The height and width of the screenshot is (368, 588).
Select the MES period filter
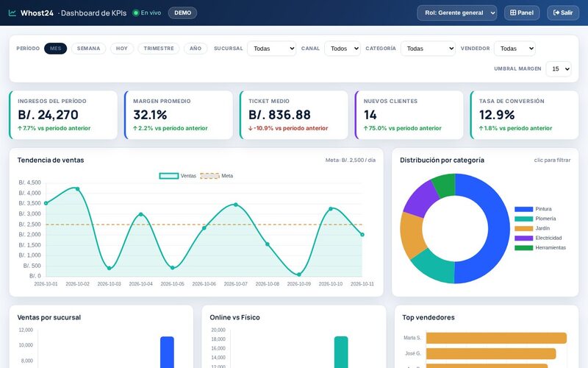click(x=56, y=49)
